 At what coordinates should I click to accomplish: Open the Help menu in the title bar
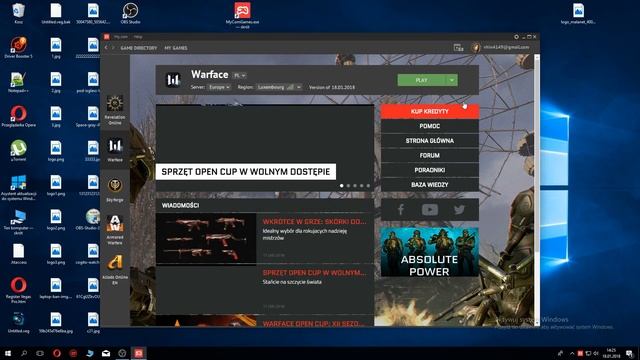138,37
